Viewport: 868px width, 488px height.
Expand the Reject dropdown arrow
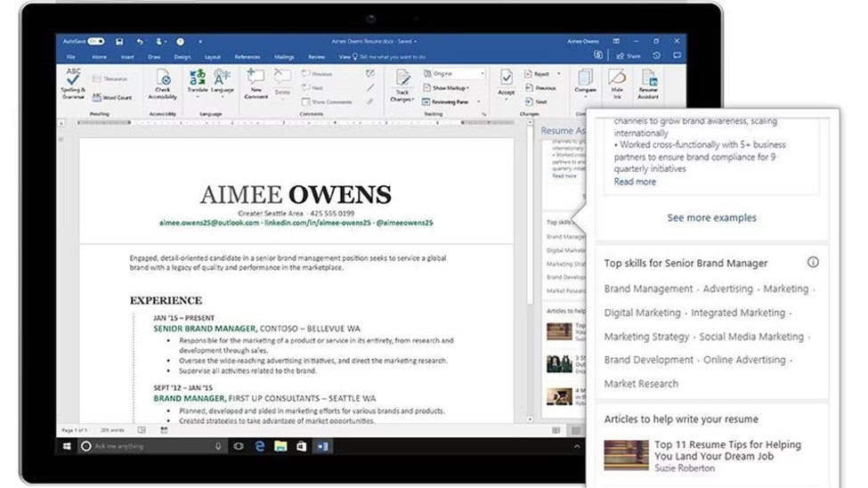click(558, 74)
